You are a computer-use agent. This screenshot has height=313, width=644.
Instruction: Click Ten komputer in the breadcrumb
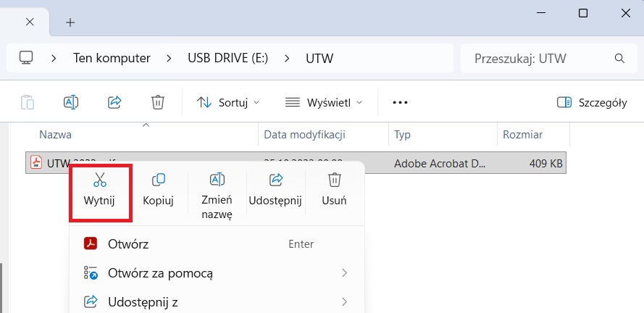[x=112, y=58]
